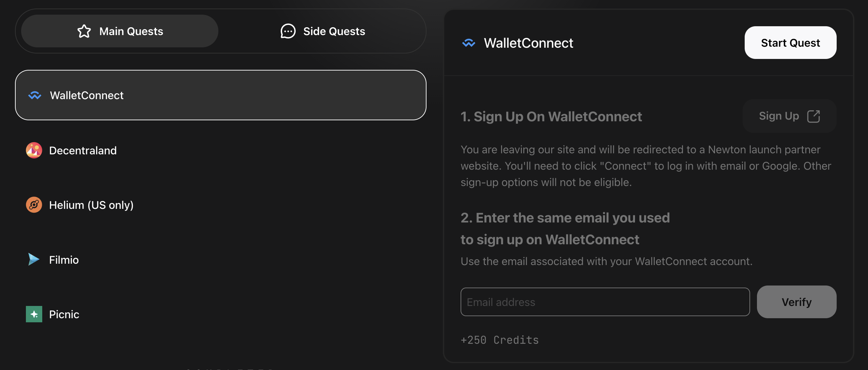Screen dimensions: 868x370
Task: Open the Filmio quest
Action: point(64,260)
